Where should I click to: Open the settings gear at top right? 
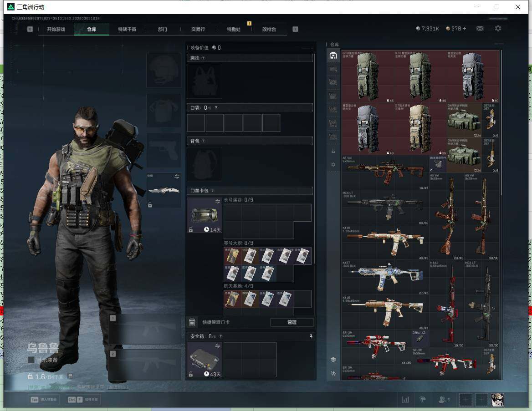498,29
